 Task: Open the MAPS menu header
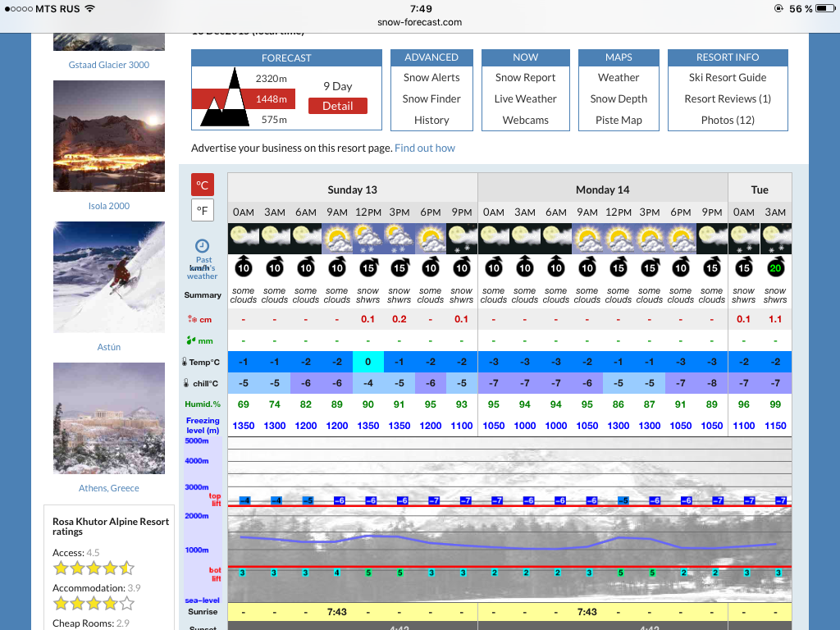(619, 57)
